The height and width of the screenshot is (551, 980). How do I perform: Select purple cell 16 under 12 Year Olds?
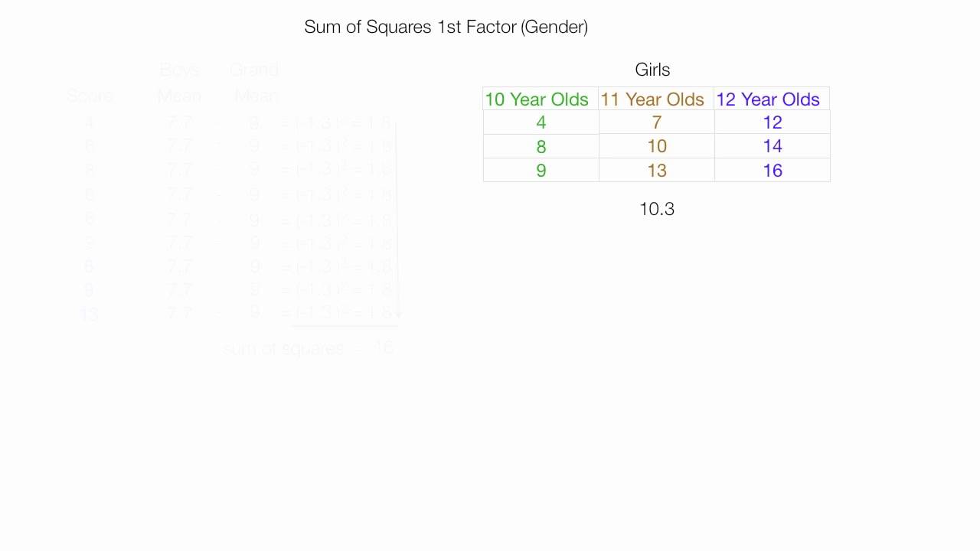[773, 170]
